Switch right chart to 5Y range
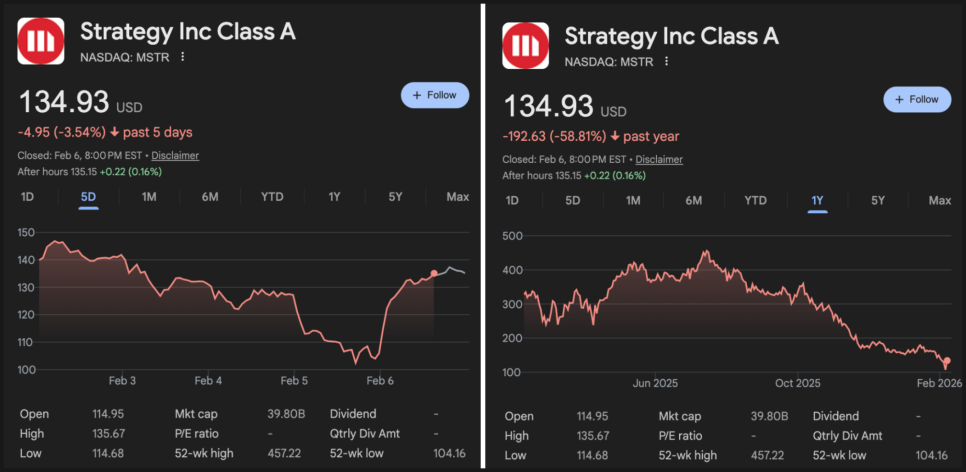 [x=878, y=201]
